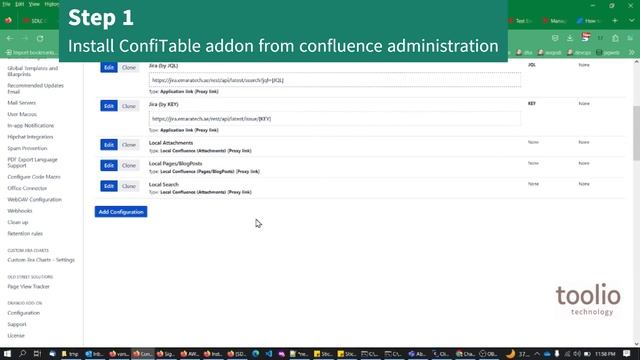Screen dimensions: 640x360
Task: Open Page View Tracker sidebar link
Action: point(29,287)
